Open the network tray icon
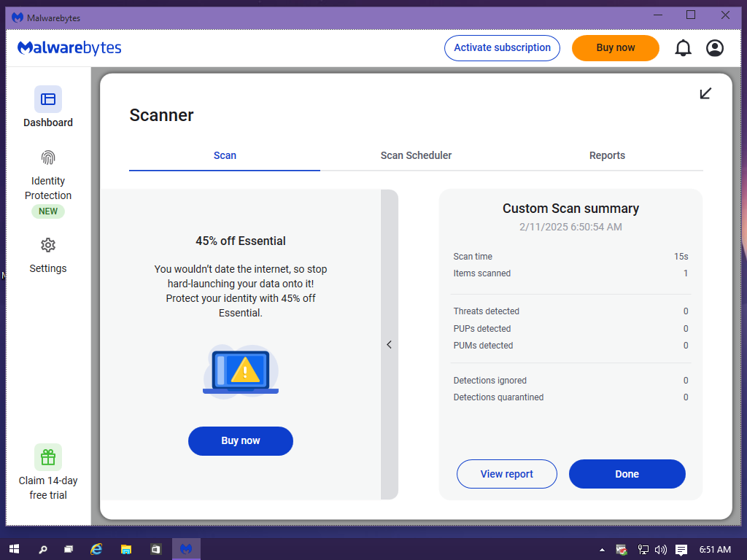Screen dimensions: 747x560 pyautogui.click(x=643, y=550)
